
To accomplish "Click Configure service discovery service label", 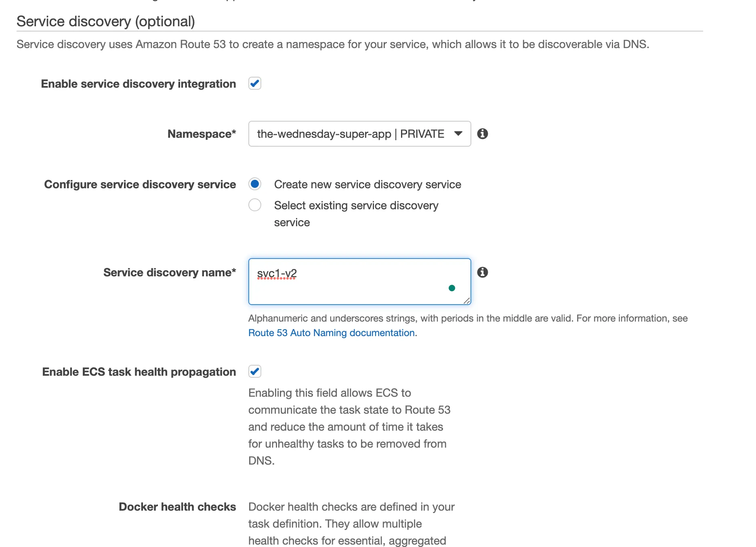I will coord(140,184).
